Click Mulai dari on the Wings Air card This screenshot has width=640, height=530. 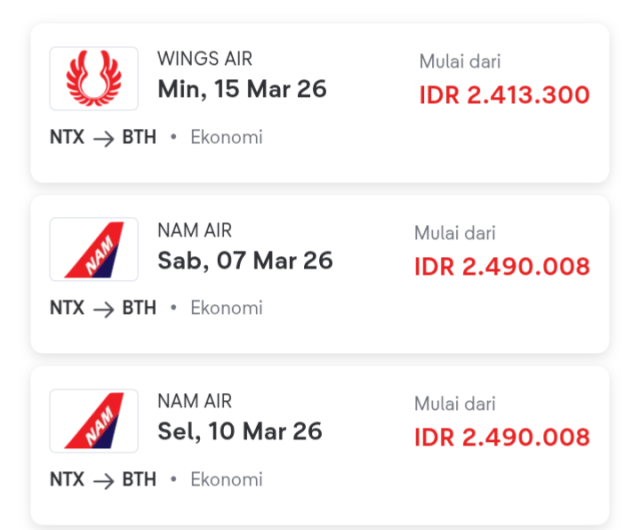[460, 63]
